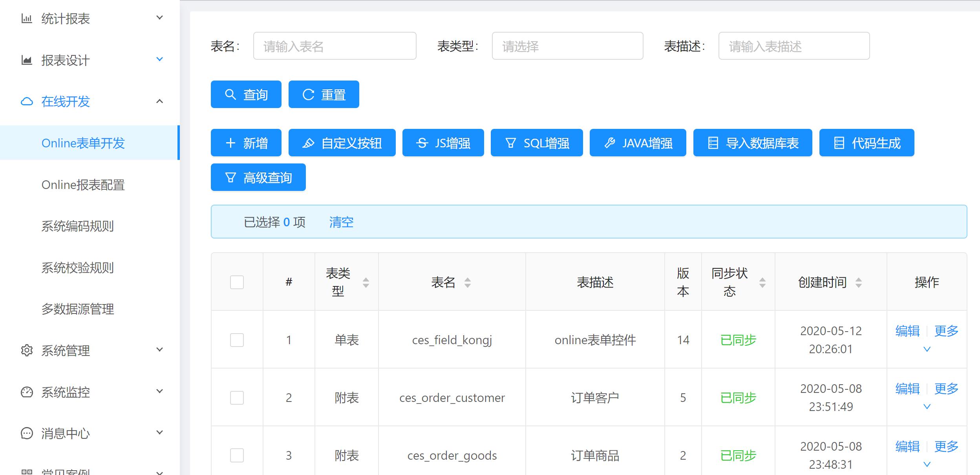Click the plus icon on the 新增 button
The width and height of the screenshot is (980, 475).
pyautogui.click(x=230, y=143)
